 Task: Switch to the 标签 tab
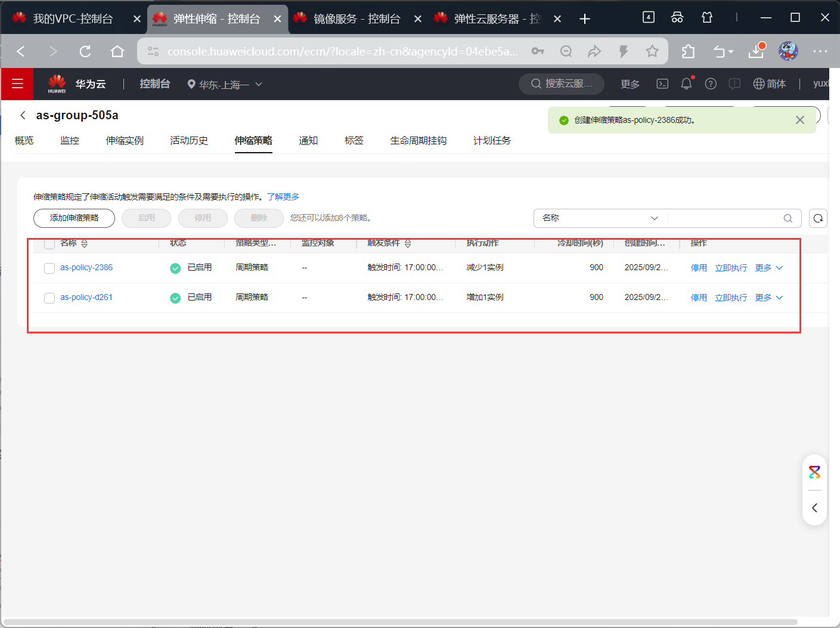pos(354,141)
